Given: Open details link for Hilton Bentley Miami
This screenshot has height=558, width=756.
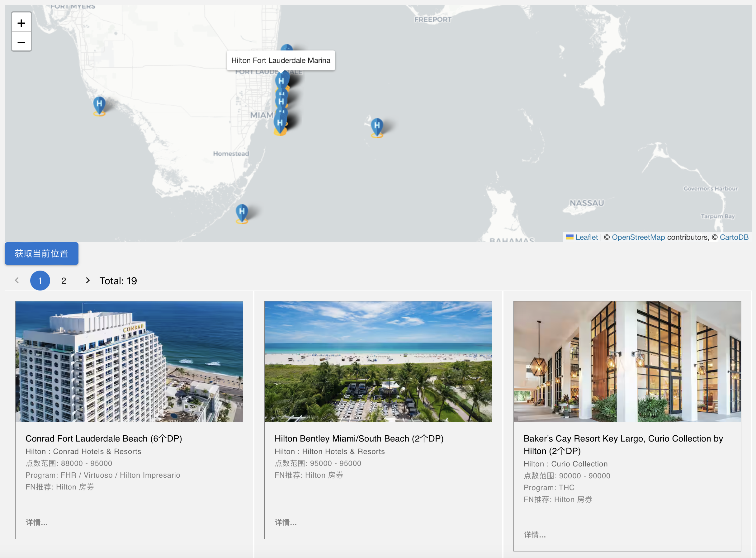Looking at the screenshot, I should click(x=286, y=522).
